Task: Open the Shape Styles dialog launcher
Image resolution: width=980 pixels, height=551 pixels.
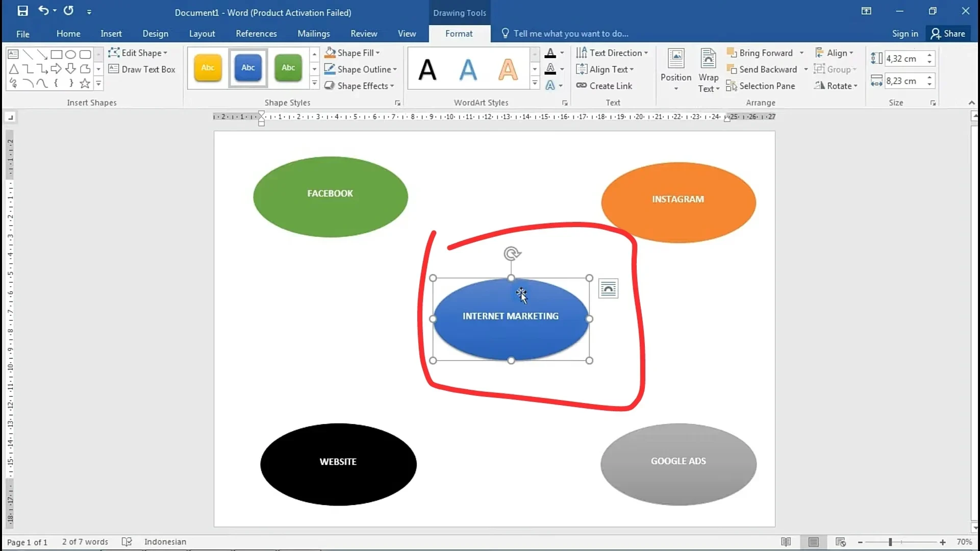Action: pos(397,103)
